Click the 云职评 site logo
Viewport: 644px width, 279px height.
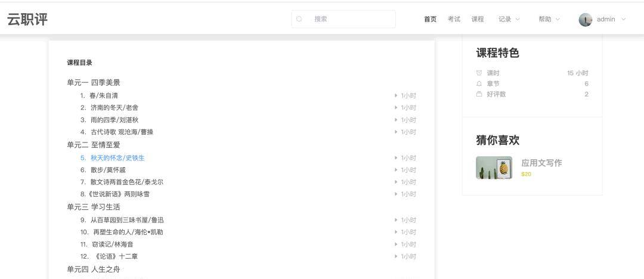(x=27, y=19)
